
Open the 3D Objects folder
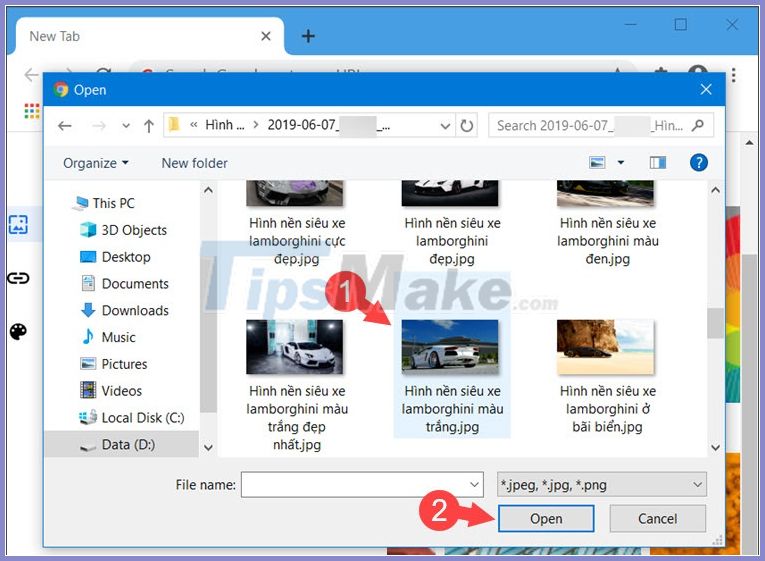coord(123,230)
